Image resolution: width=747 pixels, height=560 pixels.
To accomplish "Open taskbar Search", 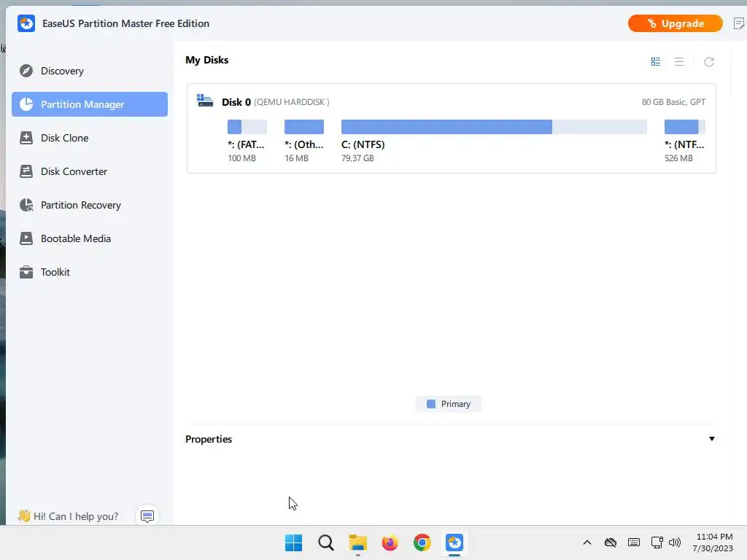I will 326,542.
